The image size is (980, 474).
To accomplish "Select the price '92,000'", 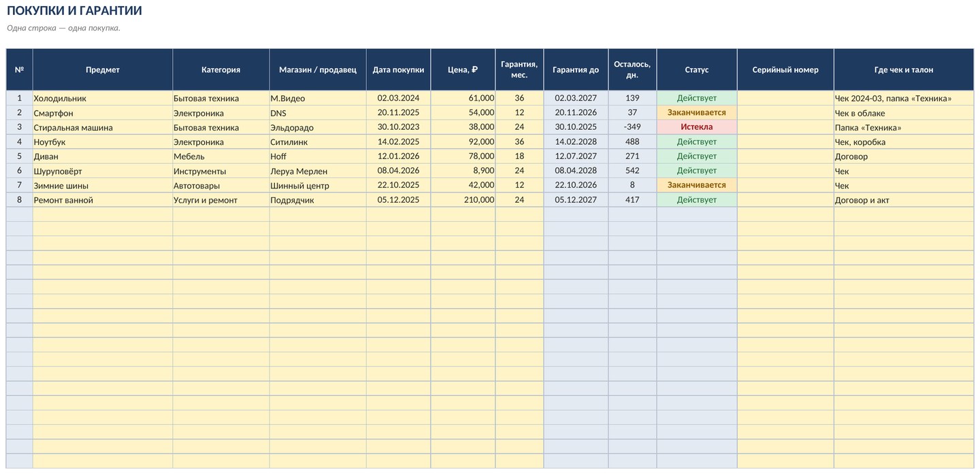I will (x=463, y=141).
